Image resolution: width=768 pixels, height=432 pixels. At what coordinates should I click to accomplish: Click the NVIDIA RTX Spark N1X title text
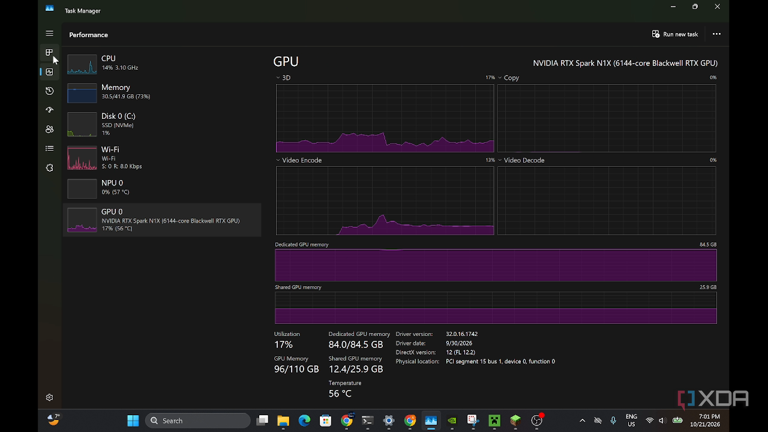click(625, 63)
